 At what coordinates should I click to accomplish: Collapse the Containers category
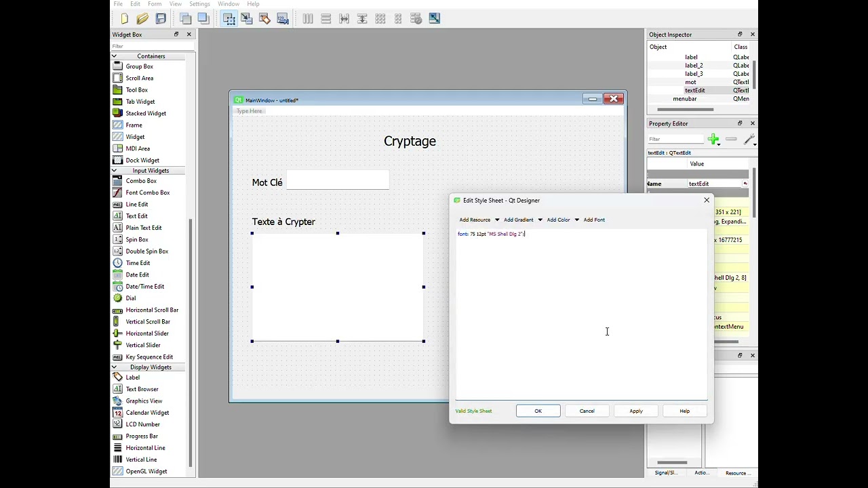114,56
